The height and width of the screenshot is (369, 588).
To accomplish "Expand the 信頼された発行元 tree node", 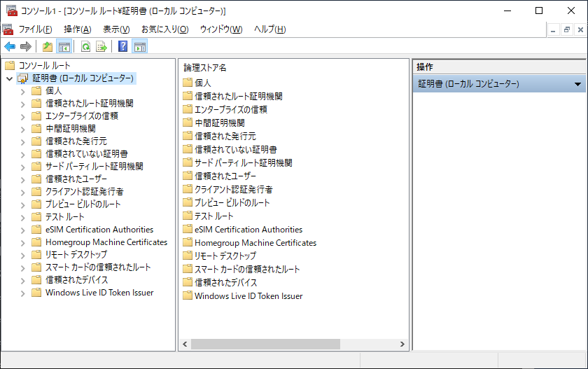I will (x=23, y=141).
